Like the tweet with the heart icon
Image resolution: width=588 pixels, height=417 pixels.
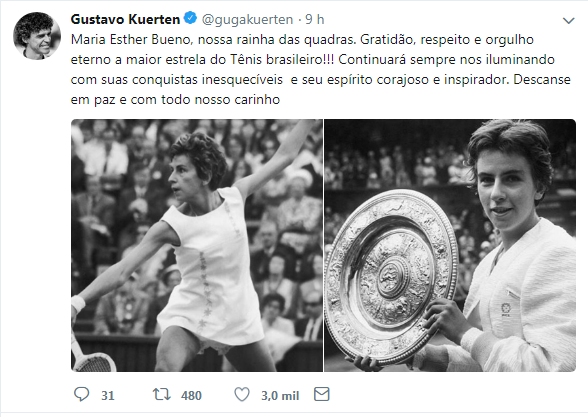tap(242, 394)
